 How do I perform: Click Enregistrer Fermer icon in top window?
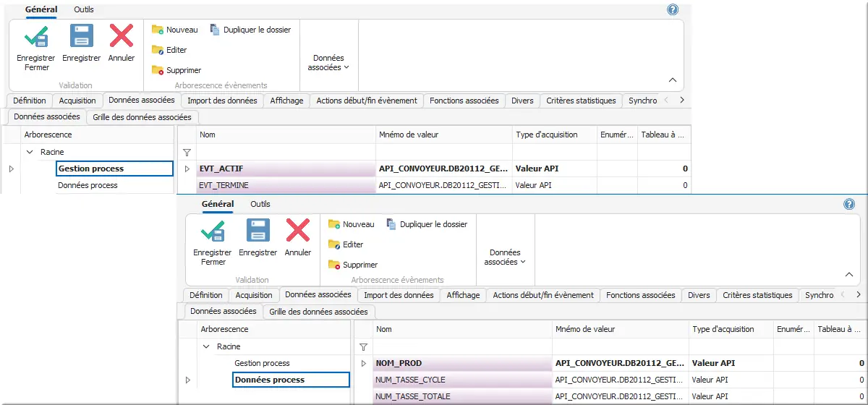pyautogui.click(x=37, y=36)
